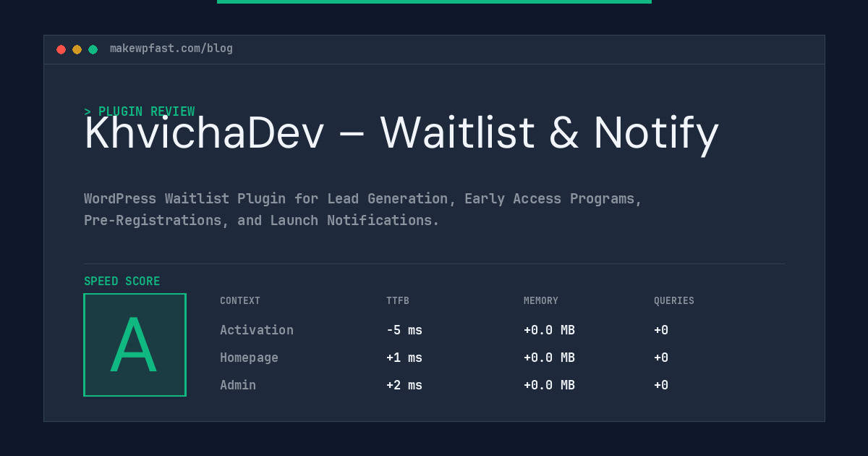Click the '+2 ms' Admin TTFB value
The height and width of the screenshot is (456, 868).
[x=404, y=385]
